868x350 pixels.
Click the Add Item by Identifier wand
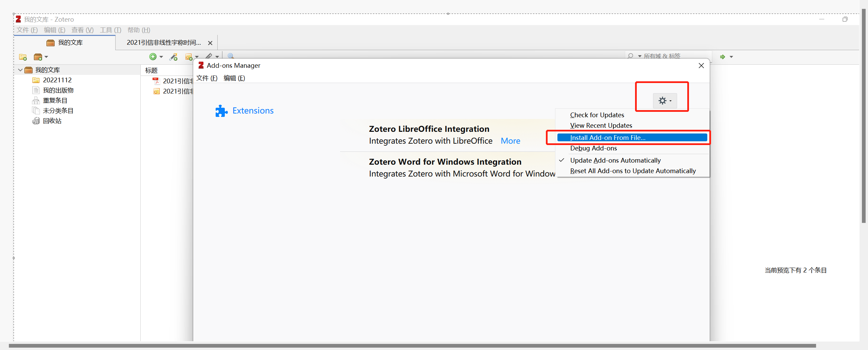coord(174,57)
